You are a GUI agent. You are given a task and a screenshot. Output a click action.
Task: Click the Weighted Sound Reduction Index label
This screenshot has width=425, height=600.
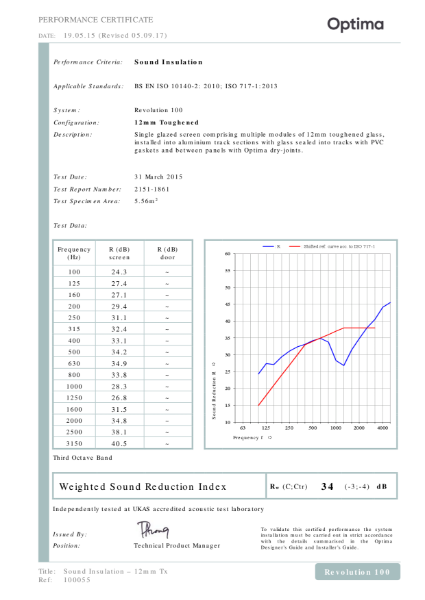(143, 486)
